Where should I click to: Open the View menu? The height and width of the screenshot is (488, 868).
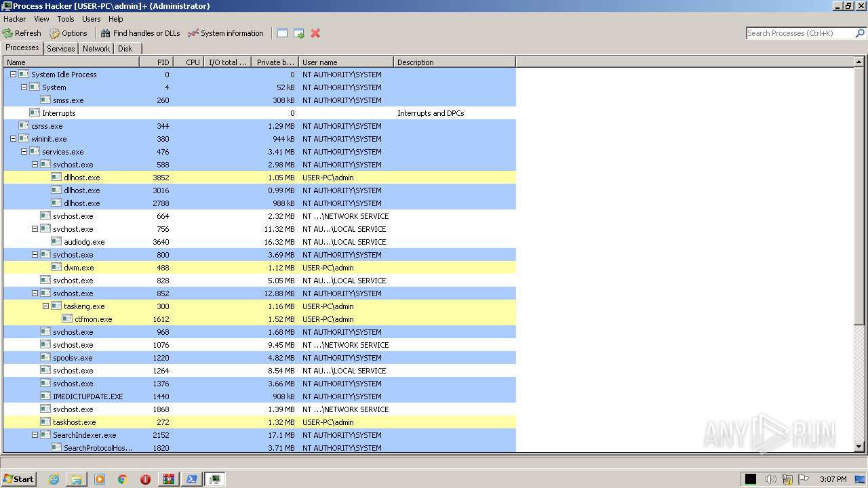[x=41, y=19]
